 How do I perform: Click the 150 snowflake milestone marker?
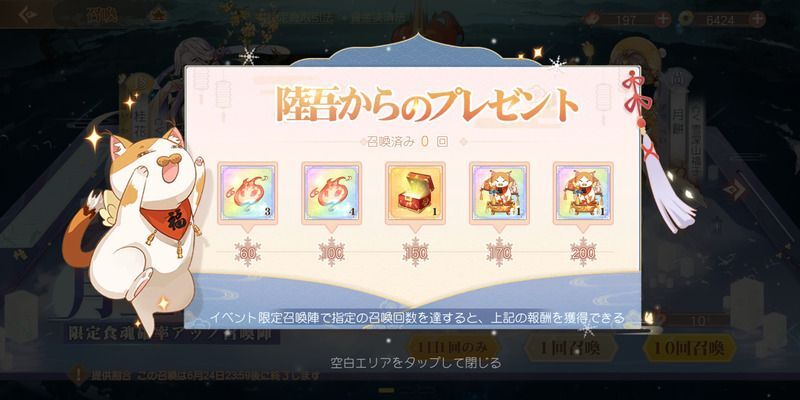pos(415,252)
